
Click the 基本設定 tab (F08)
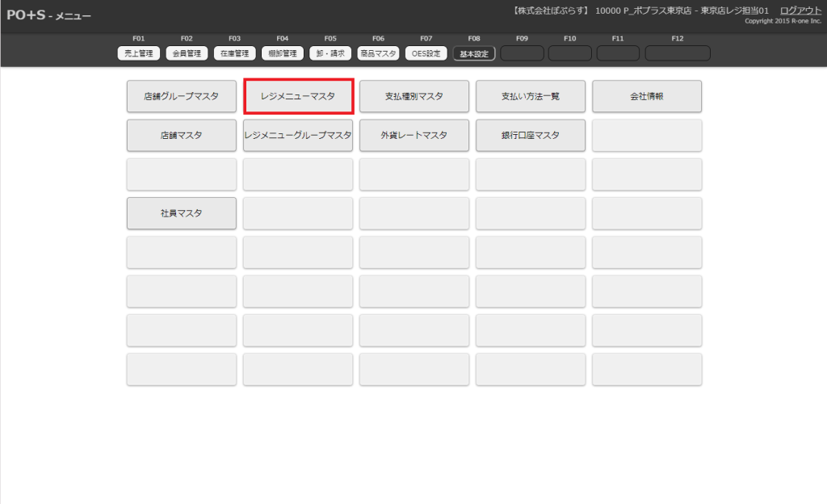[x=474, y=53]
